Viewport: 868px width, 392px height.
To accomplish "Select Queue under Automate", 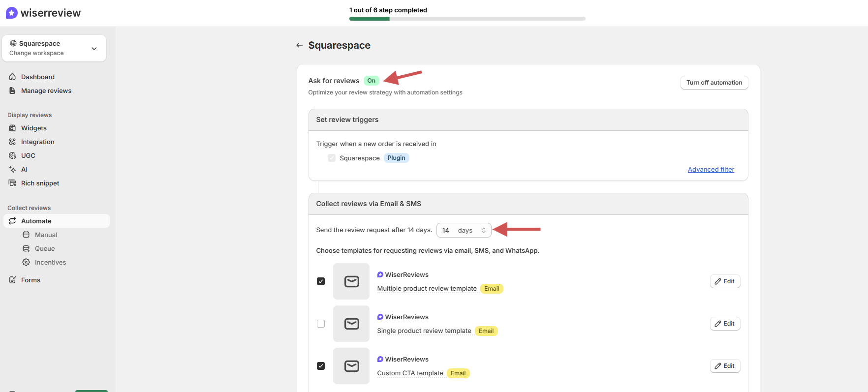I will [45, 248].
